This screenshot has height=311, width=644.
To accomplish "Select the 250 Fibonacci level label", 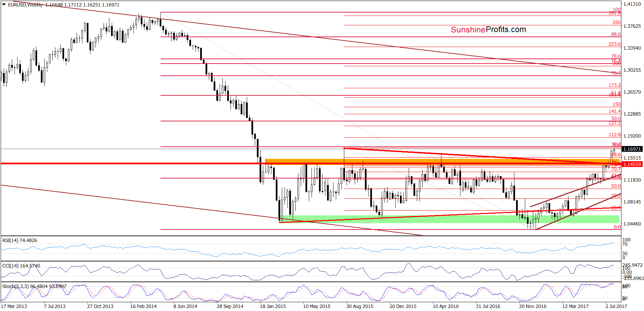I will click(617, 22).
